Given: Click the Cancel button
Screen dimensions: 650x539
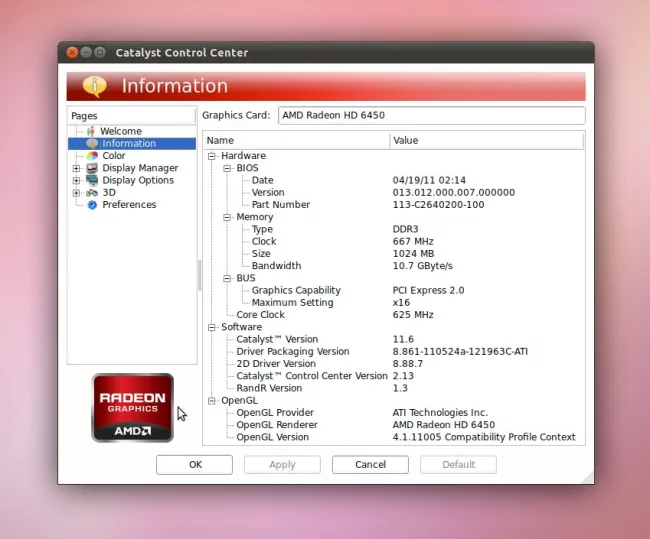Looking at the screenshot, I should [370, 464].
